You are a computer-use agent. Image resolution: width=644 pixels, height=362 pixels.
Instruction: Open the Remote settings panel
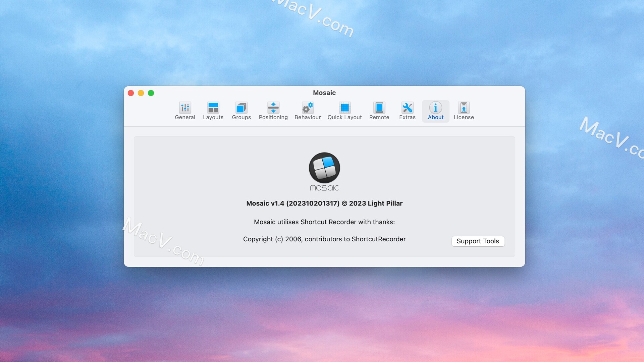pos(379,111)
